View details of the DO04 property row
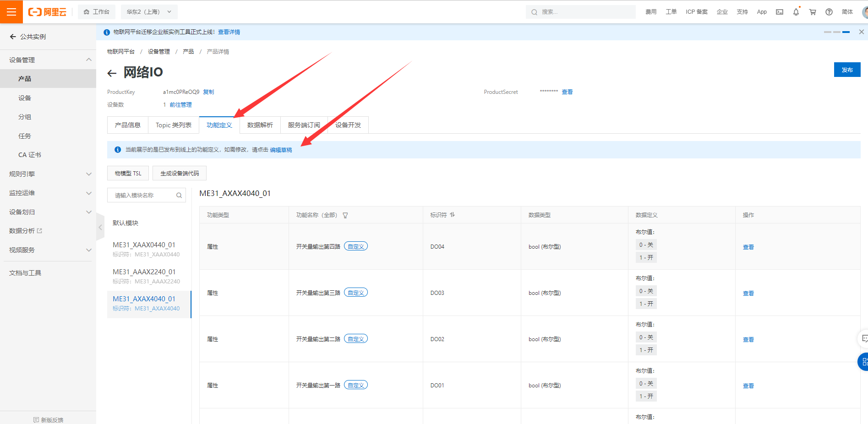This screenshot has width=868, height=424. [748, 247]
